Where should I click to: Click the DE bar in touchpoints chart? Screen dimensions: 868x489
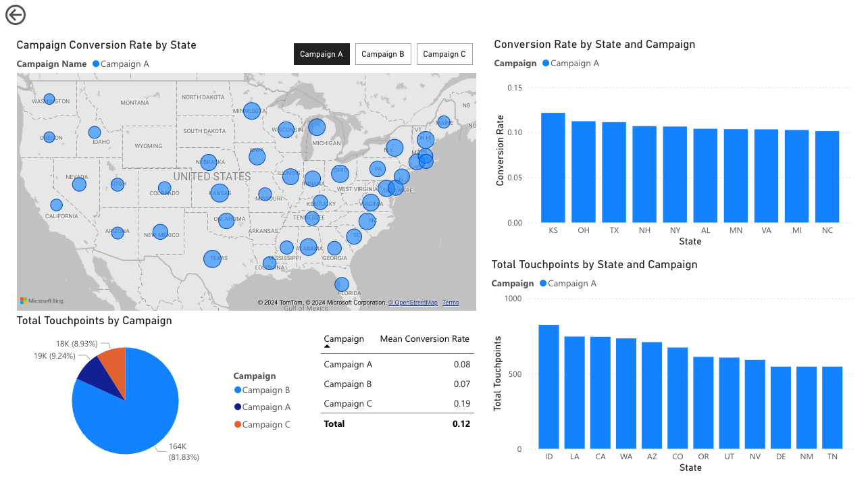(781, 408)
